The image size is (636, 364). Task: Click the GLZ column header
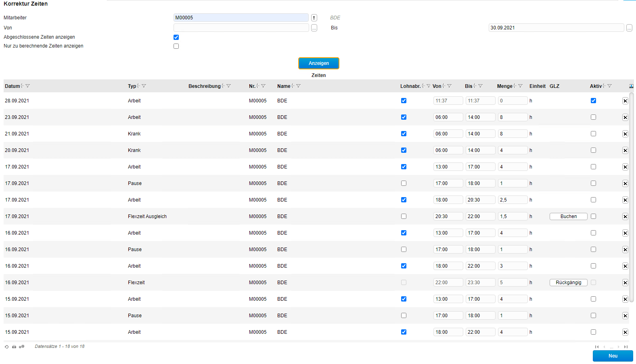point(554,86)
